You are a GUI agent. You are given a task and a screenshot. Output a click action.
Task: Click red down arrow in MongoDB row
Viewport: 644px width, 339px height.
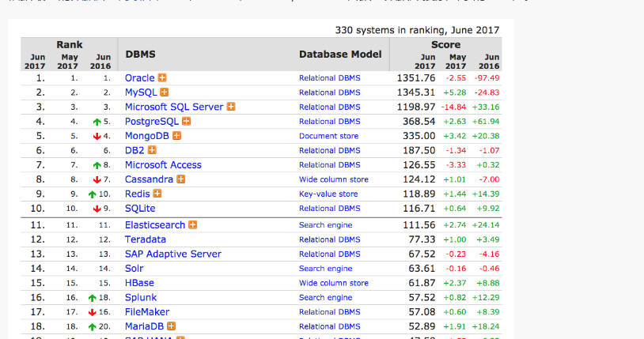click(97, 136)
